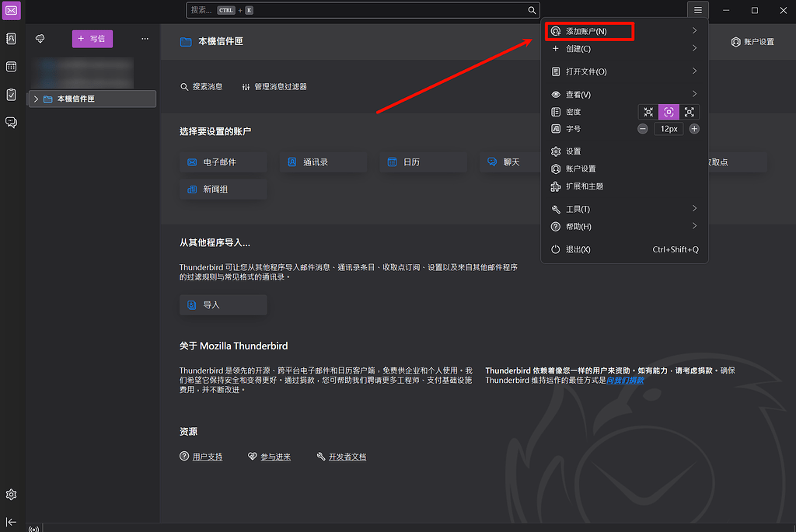The width and height of the screenshot is (796, 532).
Task: Click eye icon beside 查看(V)
Action: [x=556, y=94]
